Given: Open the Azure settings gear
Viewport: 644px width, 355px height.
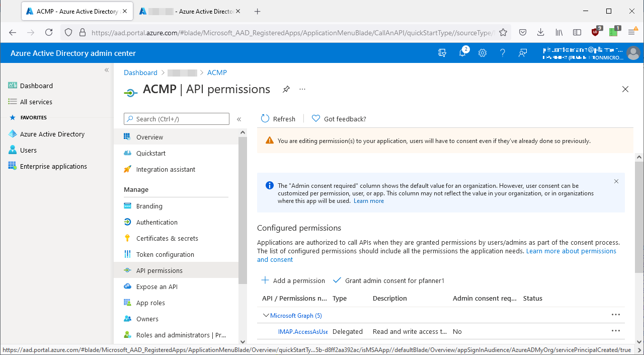Looking at the screenshot, I should (482, 53).
